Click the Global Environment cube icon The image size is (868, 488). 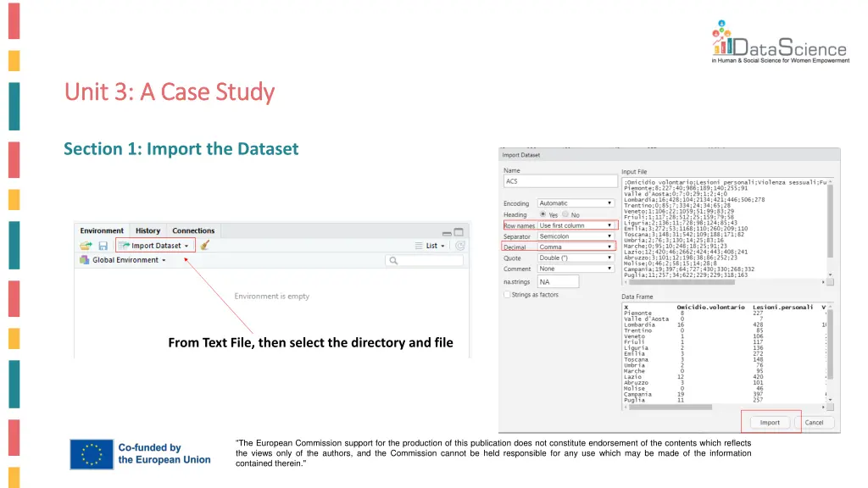coord(84,259)
